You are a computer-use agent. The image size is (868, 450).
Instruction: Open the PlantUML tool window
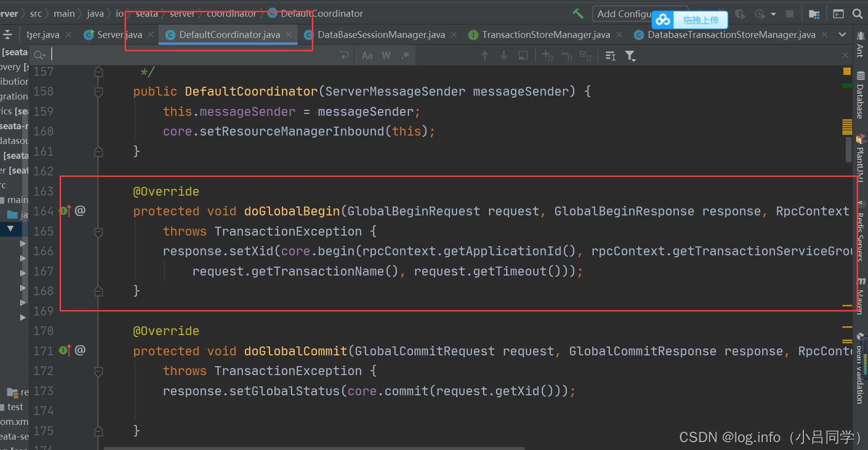pyautogui.click(x=861, y=159)
